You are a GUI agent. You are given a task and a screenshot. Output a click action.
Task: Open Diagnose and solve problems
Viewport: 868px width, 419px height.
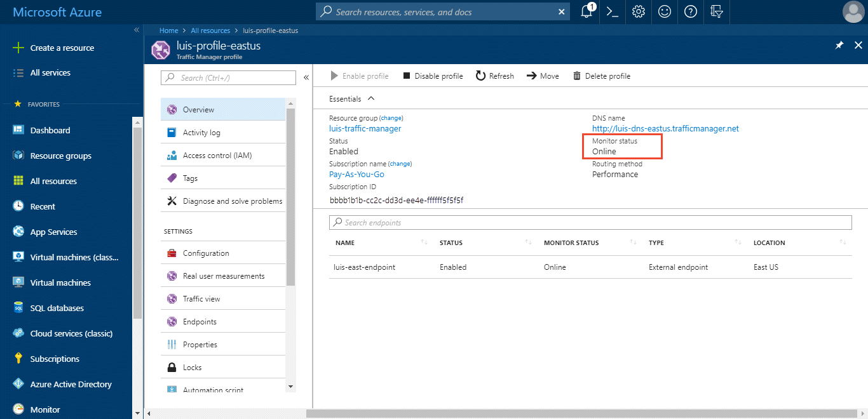223,201
